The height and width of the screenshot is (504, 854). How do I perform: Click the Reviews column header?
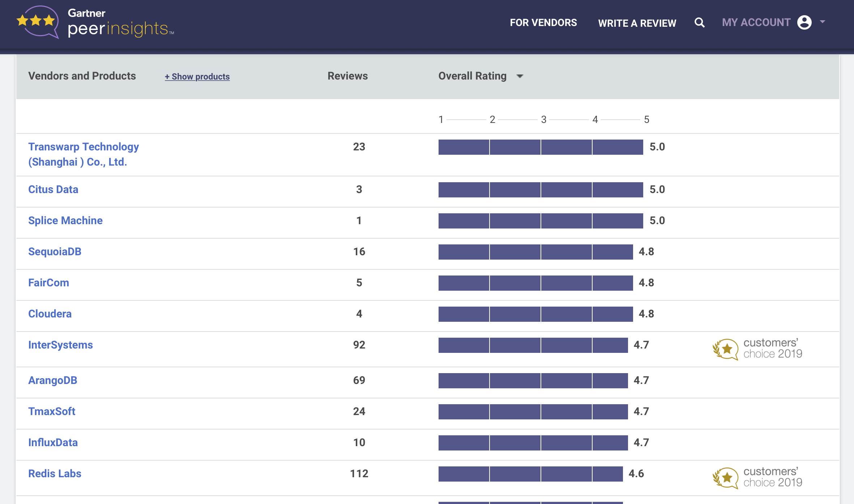click(347, 76)
